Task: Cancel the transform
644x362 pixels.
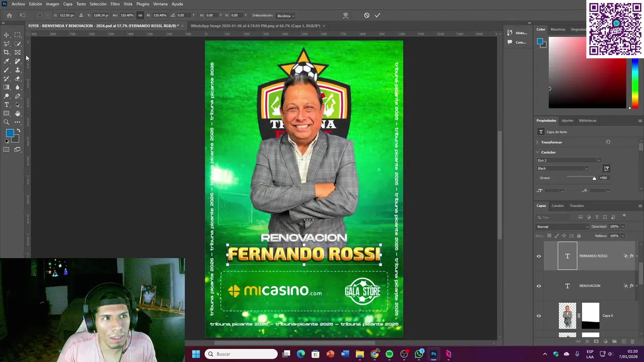Action: [367, 15]
